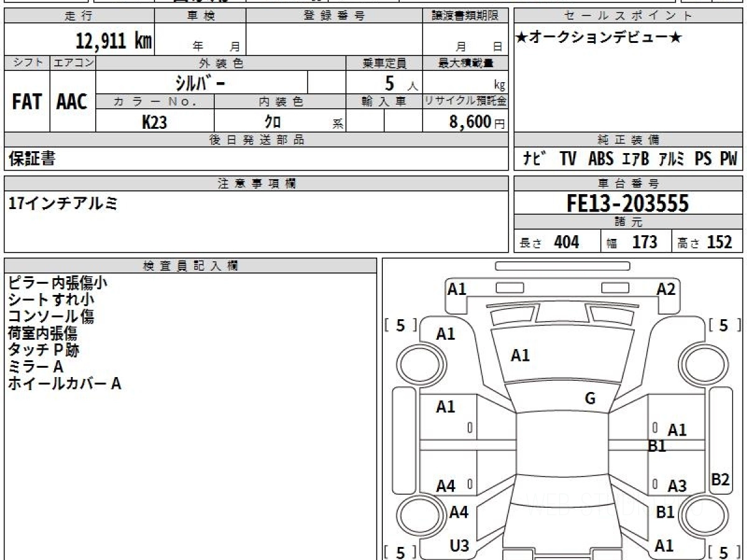Select the ホイールカバー A inspector note
The image size is (747, 560).
tap(64, 383)
